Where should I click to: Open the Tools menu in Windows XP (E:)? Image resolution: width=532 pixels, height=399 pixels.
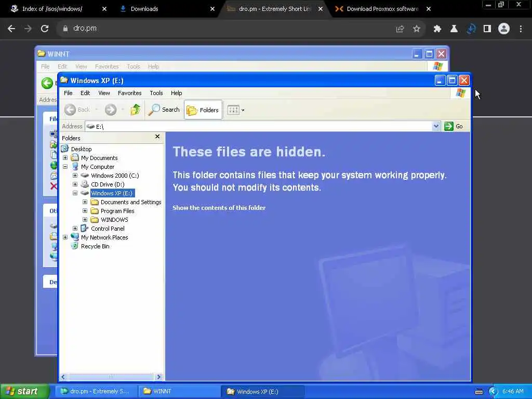[156, 93]
